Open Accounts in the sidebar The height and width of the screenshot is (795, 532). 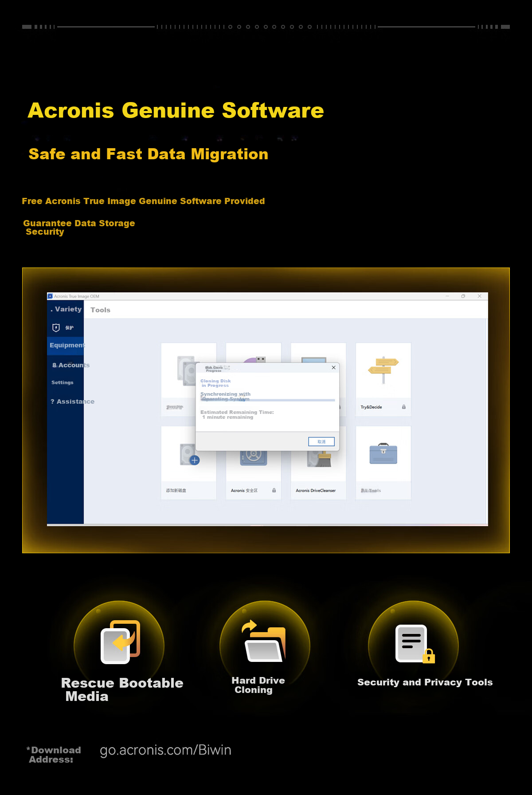(70, 365)
